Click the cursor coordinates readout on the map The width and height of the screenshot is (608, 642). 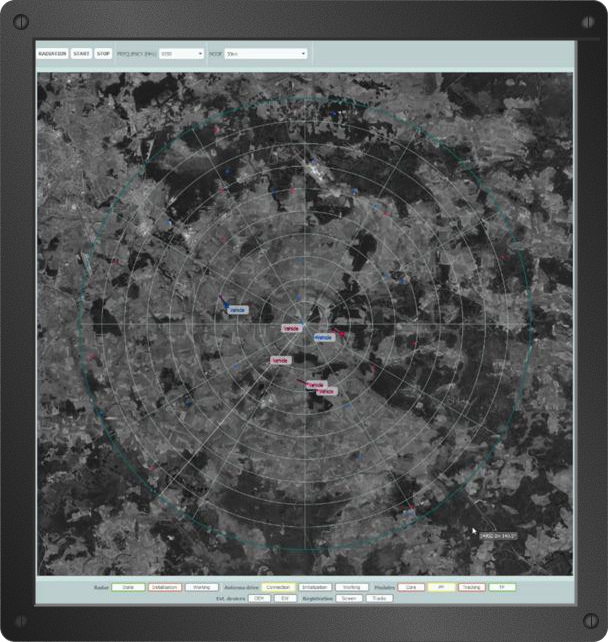coord(497,535)
